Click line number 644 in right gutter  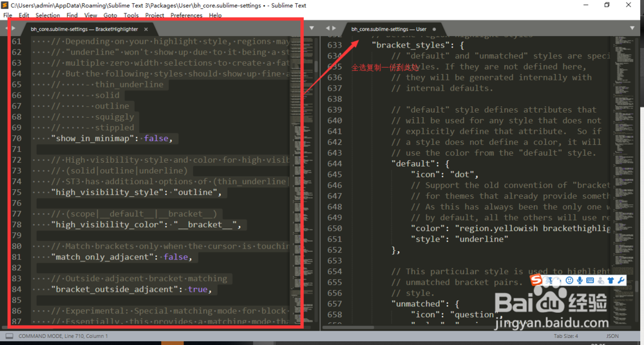click(x=334, y=163)
